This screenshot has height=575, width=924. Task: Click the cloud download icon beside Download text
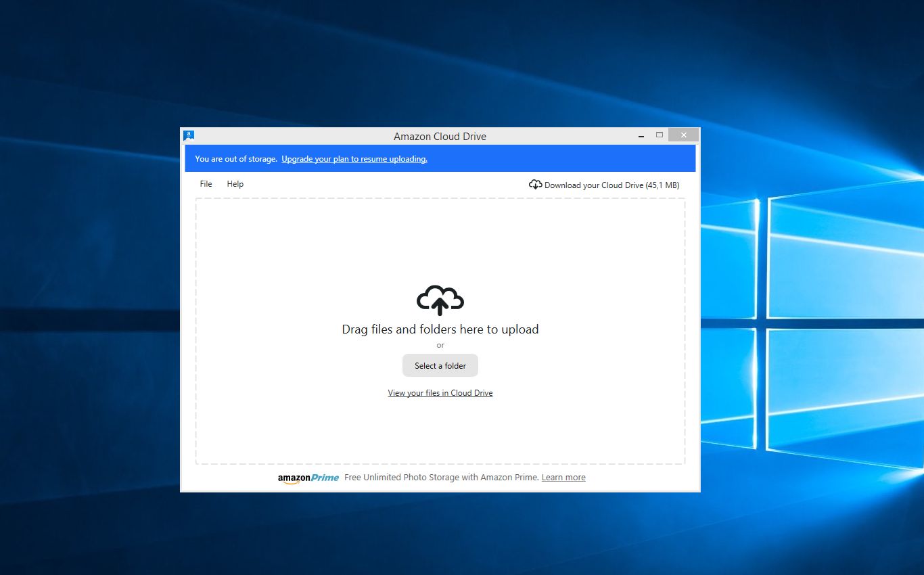(x=535, y=185)
